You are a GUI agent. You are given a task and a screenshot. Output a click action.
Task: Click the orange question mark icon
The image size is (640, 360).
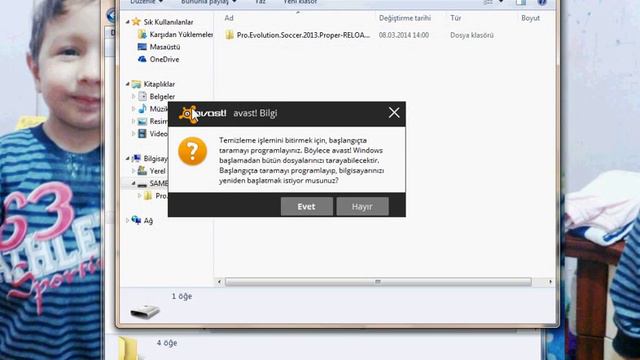point(193,151)
